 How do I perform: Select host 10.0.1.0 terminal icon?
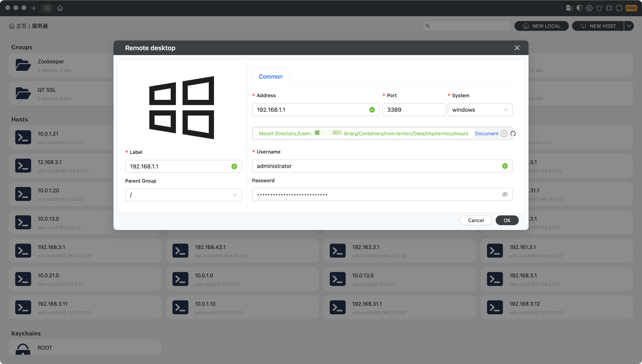[180, 279]
